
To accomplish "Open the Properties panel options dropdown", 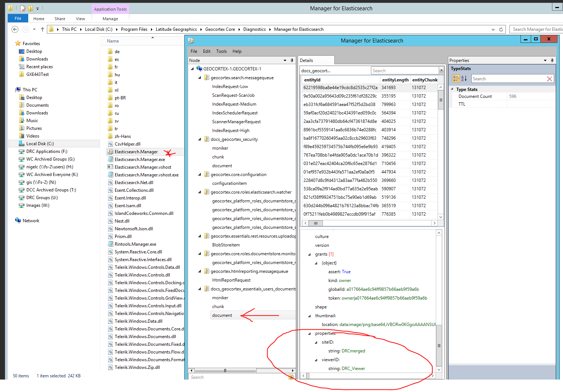I will (545, 61).
